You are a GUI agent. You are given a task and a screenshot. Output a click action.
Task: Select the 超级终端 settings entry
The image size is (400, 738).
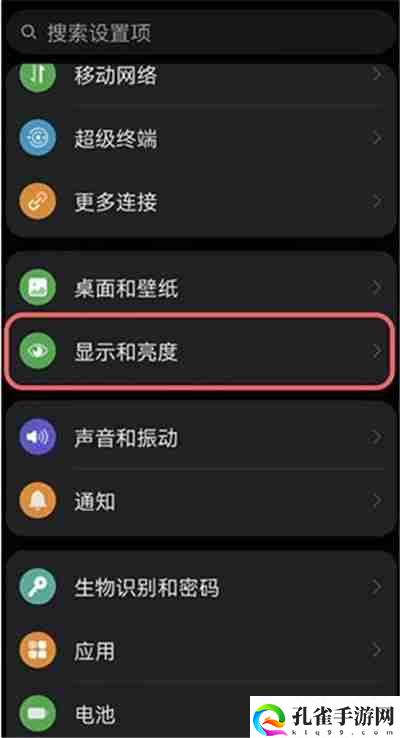(x=200, y=138)
